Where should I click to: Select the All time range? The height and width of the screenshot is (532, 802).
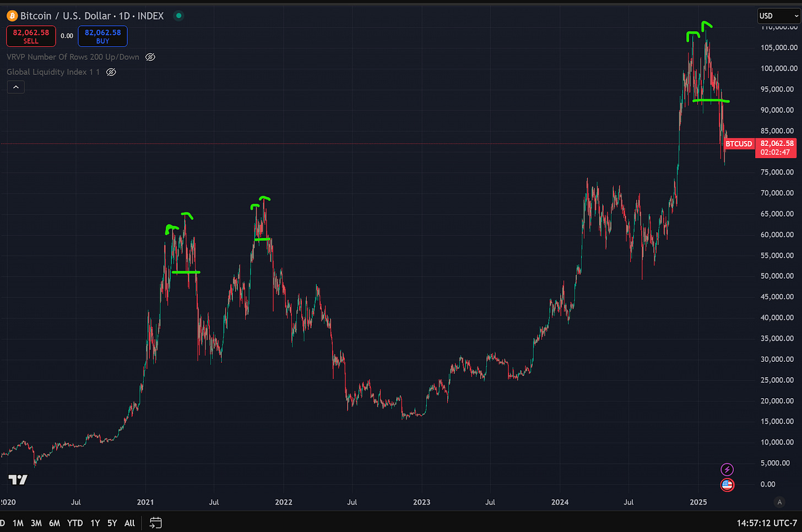(x=129, y=523)
